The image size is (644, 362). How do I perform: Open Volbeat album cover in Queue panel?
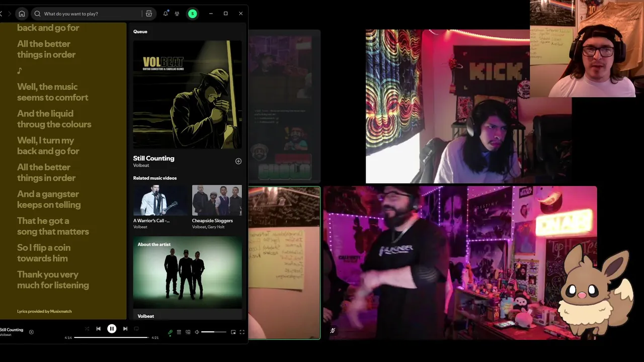pyautogui.click(x=187, y=95)
